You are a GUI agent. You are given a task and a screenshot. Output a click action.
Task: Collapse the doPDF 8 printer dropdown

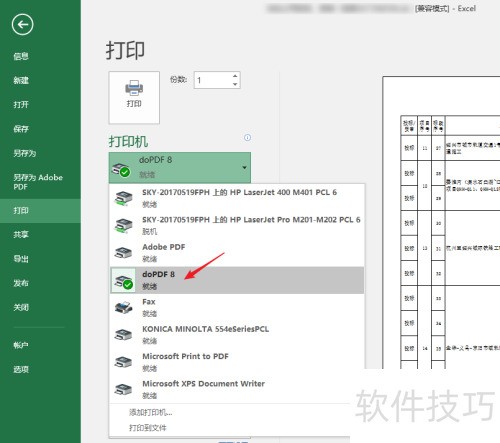pos(180,168)
